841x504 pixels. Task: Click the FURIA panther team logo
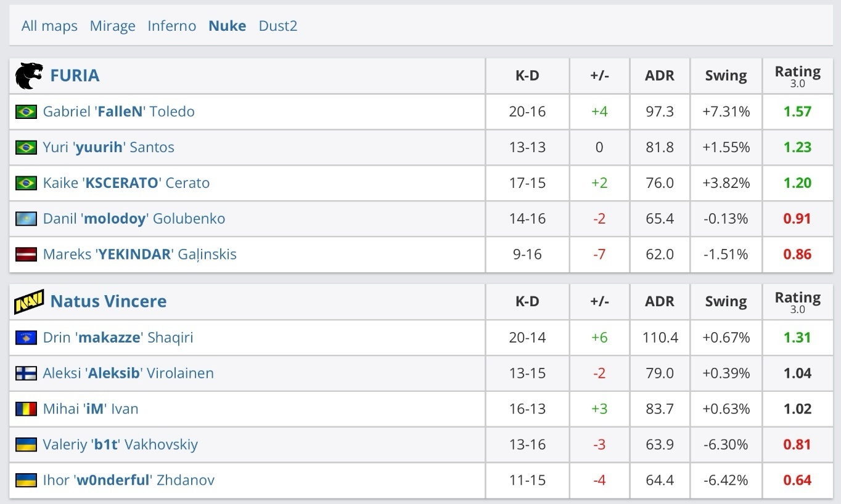pyautogui.click(x=29, y=75)
